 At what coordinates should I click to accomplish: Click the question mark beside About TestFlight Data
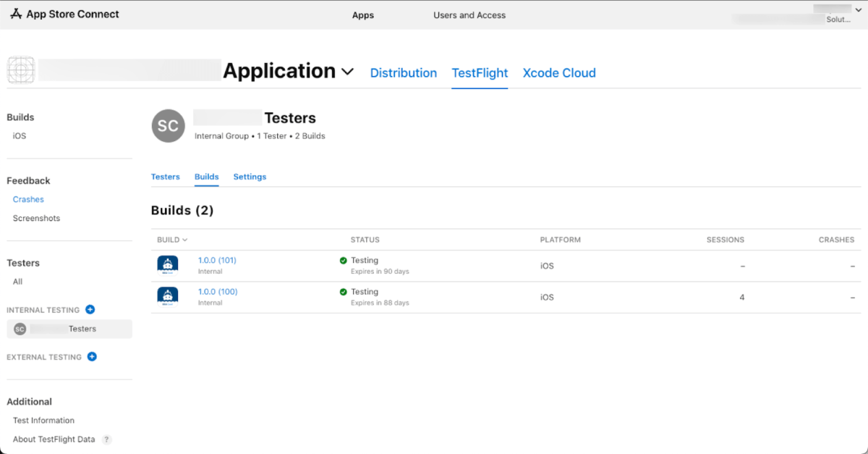107,440
